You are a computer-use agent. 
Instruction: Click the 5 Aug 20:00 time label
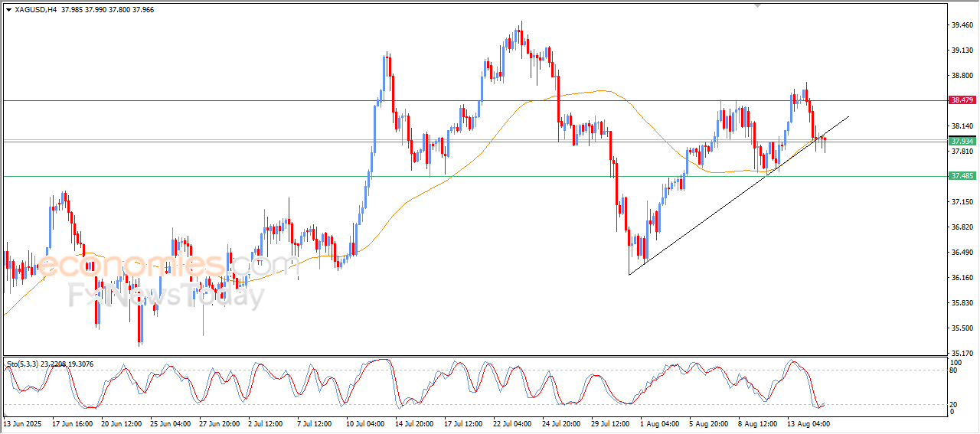tap(707, 423)
